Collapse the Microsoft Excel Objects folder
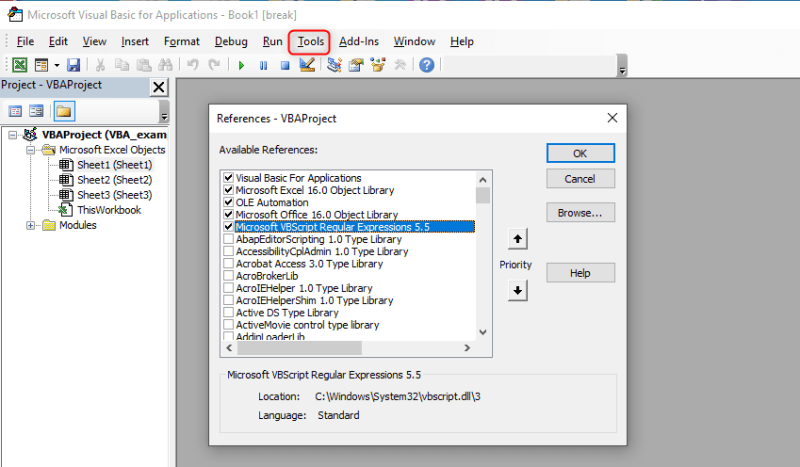The height and width of the screenshot is (467, 800). coord(31,150)
